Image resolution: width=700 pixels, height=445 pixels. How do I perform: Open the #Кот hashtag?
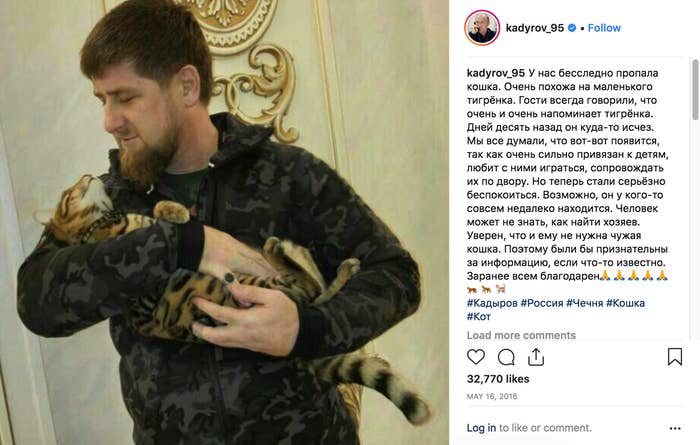pyautogui.click(x=479, y=316)
